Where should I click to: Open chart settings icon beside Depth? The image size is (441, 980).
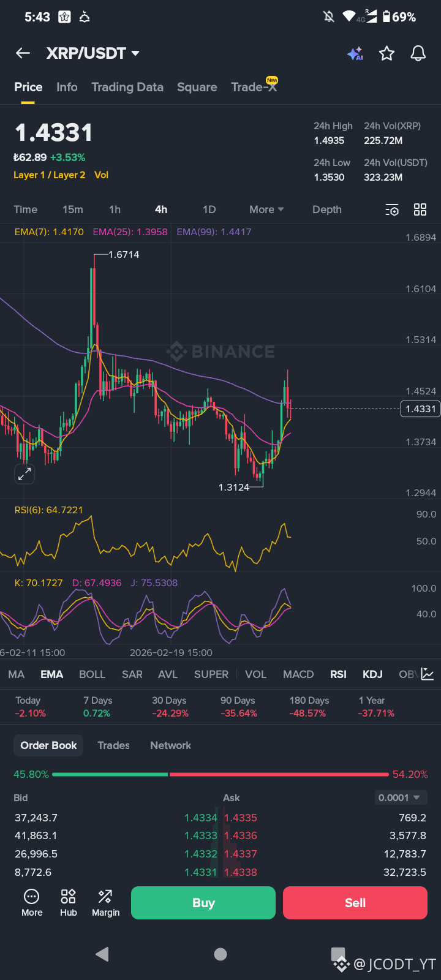pos(392,210)
